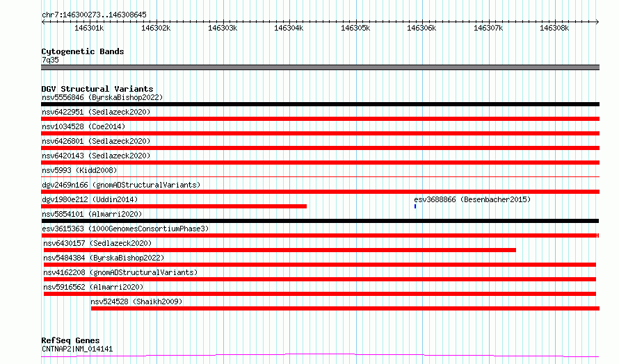Image resolution: width=619 pixels, height=364 pixels.
Task: Click the 146307k ruler tick label
Action: 488,28
